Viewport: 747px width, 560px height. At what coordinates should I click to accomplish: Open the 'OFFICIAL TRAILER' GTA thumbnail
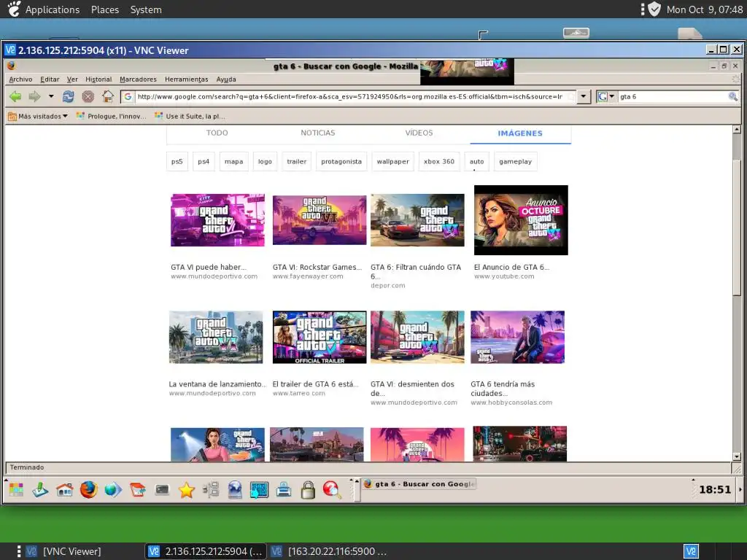click(320, 337)
